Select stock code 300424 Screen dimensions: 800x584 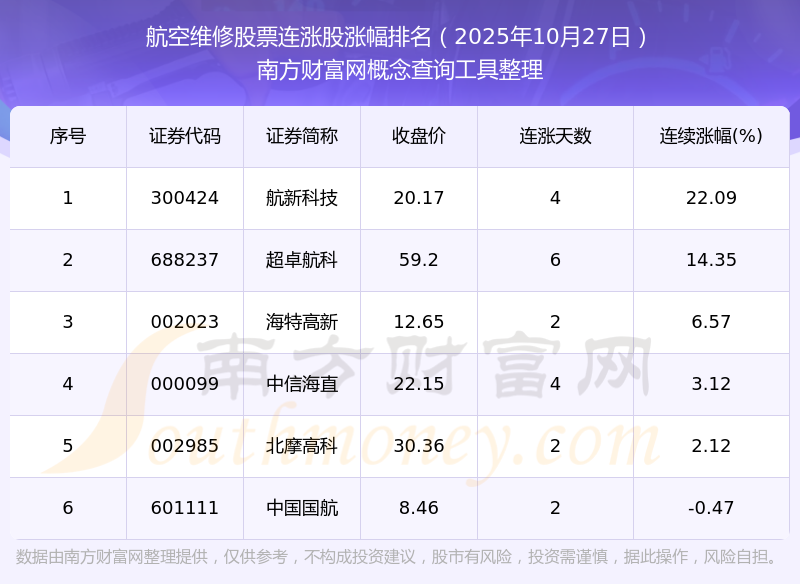[x=185, y=198]
